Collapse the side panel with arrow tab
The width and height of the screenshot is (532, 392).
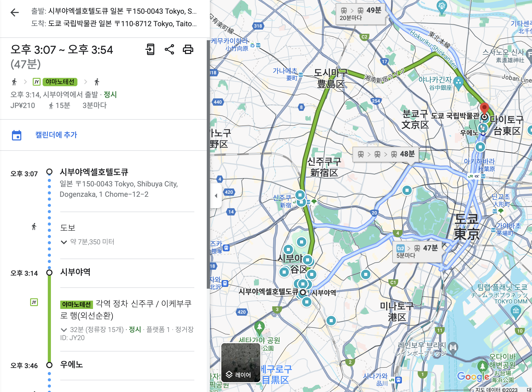coord(216,196)
